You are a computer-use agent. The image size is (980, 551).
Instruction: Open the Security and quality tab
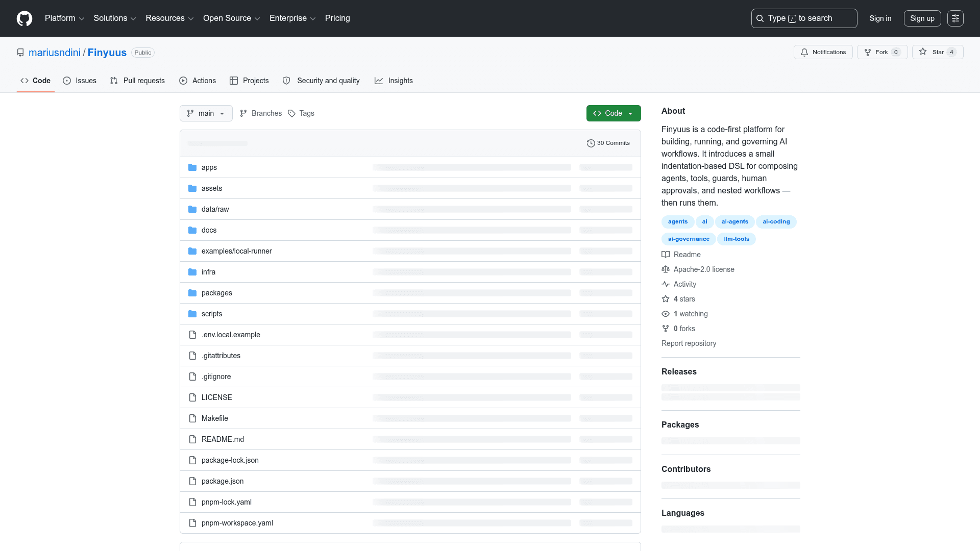321,81
